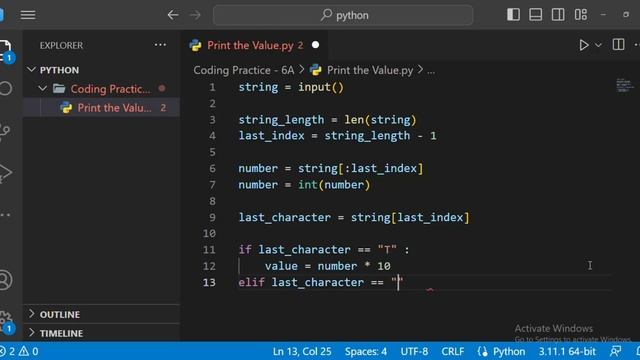This screenshot has height=360, width=640.
Task: Toggle primary side bar layout icon
Action: point(513,15)
